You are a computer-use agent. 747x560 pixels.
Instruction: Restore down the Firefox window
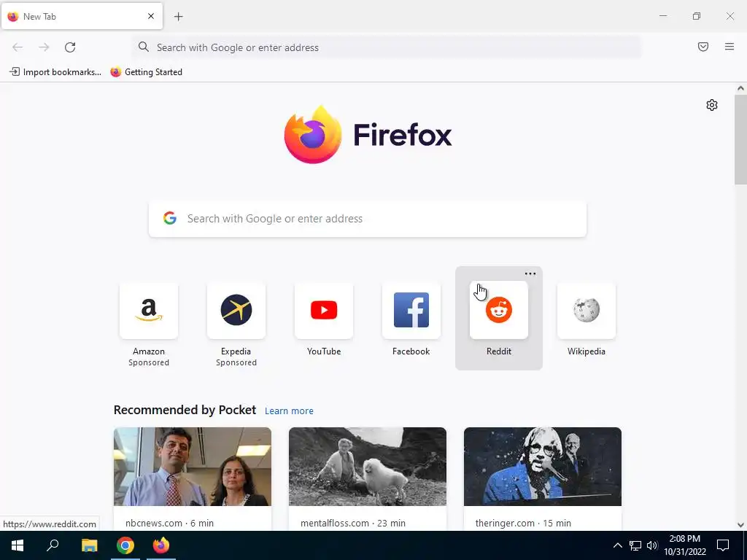(697, 16)
